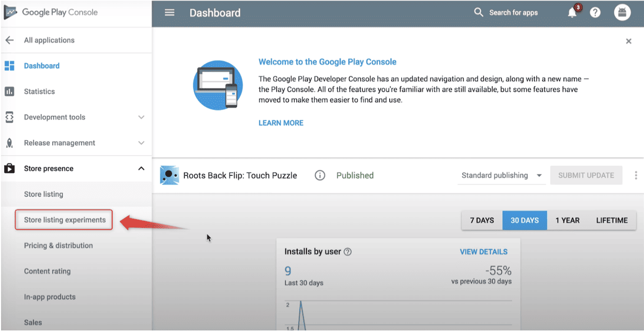
Task: Expand Development tools section
Action: [x=141, y=117]
